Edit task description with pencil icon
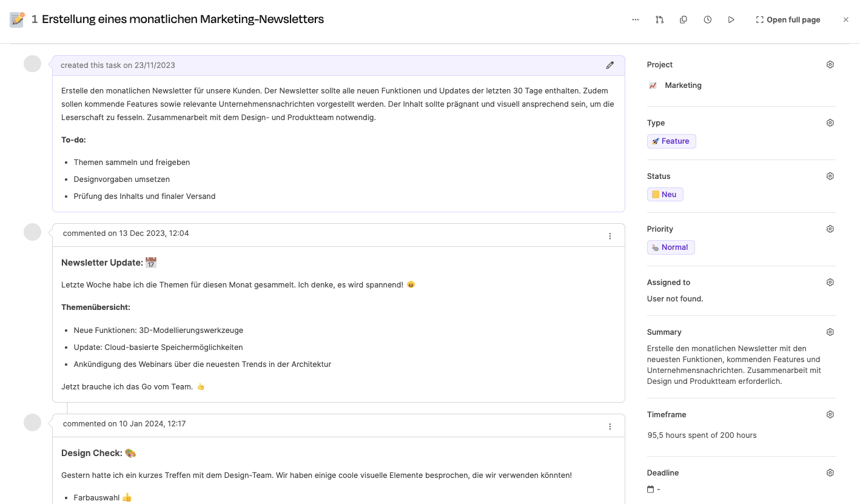 (610, 66)
